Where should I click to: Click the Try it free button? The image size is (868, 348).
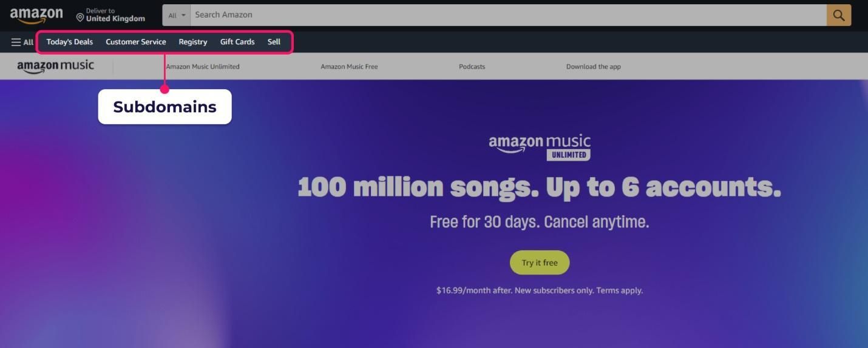coord(540,263)
